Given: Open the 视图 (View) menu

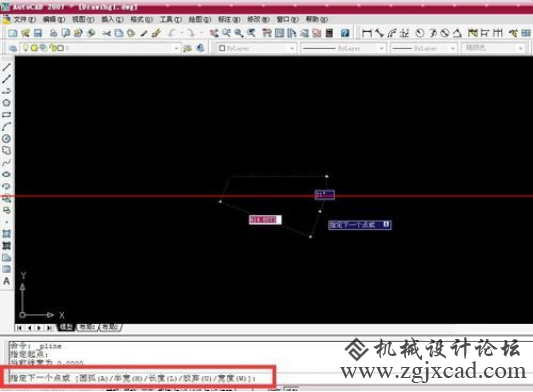Looking at the screenshot, I should tap(83, 19).
